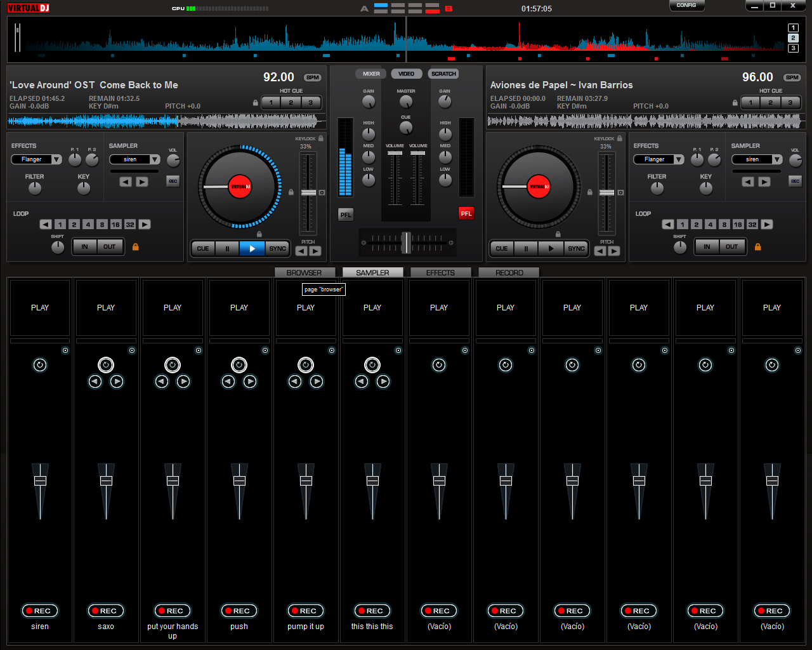812x650 pixels.
Task: Click the keylock padlock on the right deck
Action: tap(619, 138)
